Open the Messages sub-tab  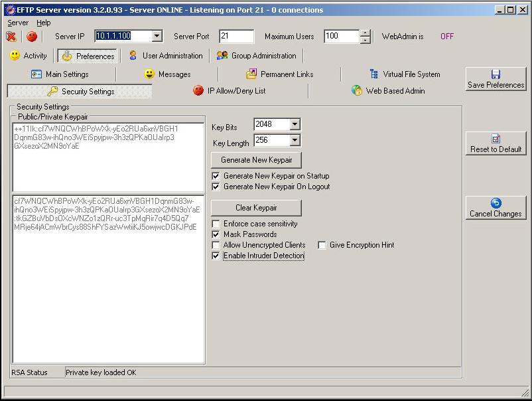[168, 74]
